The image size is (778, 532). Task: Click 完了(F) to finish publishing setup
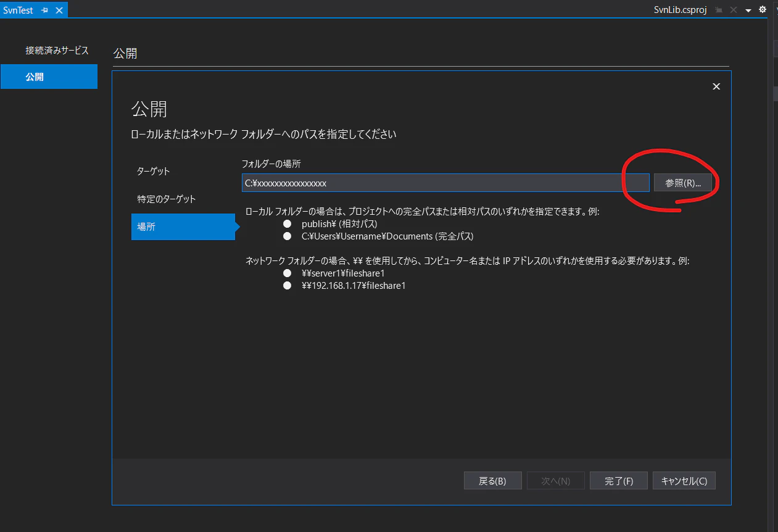pyautogui.click(x=618, y=480)
